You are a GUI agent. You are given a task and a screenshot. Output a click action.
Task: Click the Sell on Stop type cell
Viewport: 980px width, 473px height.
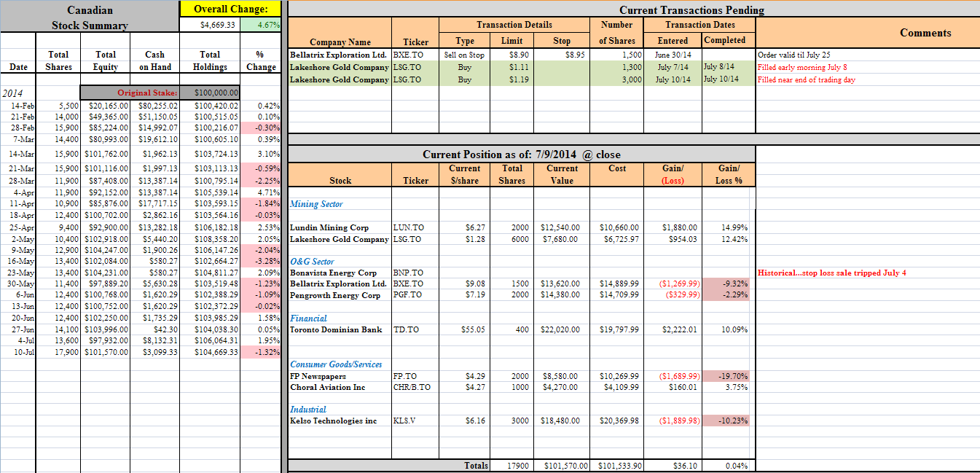[x=464, y=55]
